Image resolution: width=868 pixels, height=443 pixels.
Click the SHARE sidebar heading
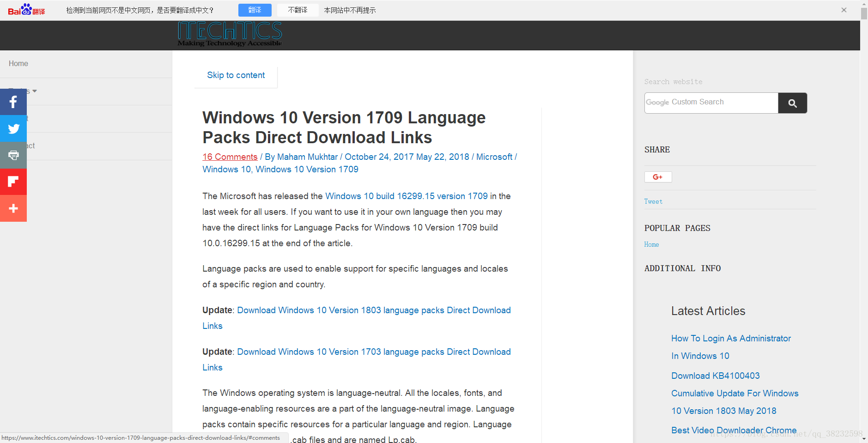[x=657, y=150]
